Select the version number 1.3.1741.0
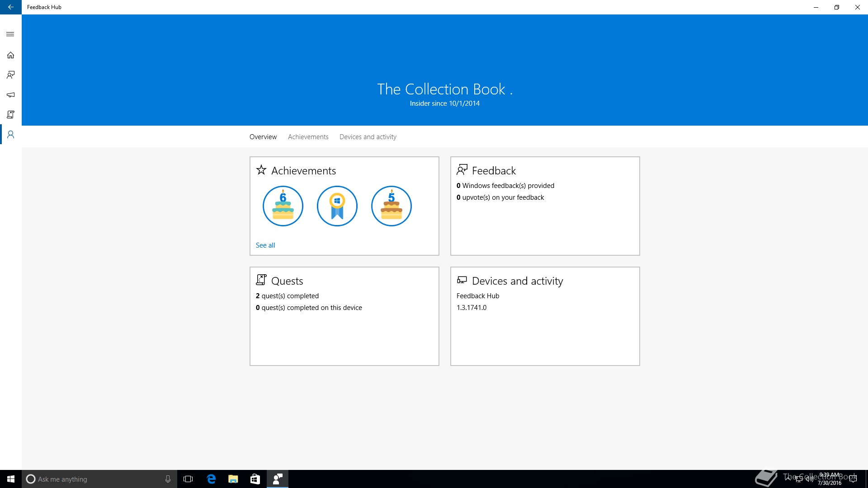Screen dimensions: 868x488 pyautogui.click(x=472, y=308)
